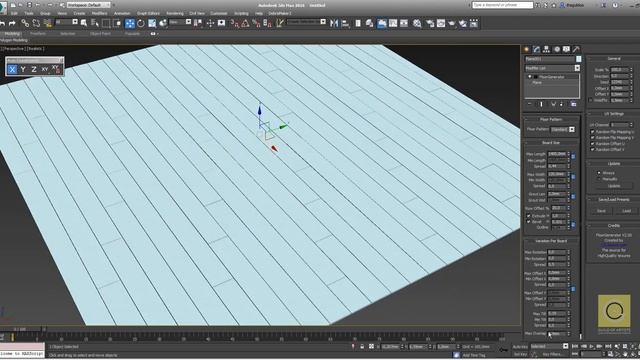640x360 pixels.
Task: Open the Modifiers menu
Action: pos(99,13)
